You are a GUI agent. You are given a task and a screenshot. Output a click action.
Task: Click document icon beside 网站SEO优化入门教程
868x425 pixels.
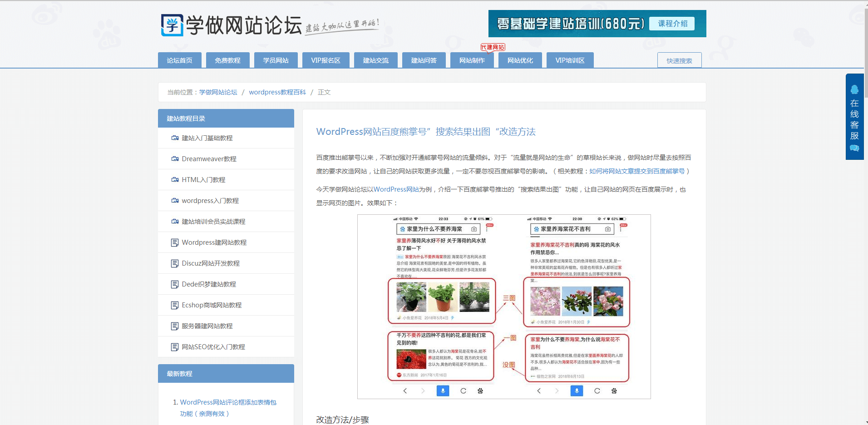175,347
